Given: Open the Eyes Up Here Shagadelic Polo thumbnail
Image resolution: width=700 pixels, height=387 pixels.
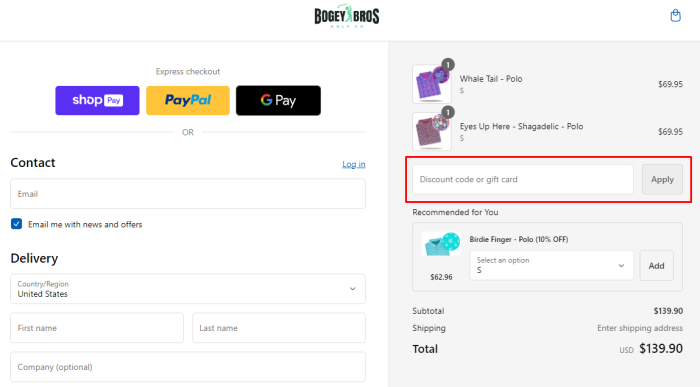Looking at the screenshot, I should point(432,131).
